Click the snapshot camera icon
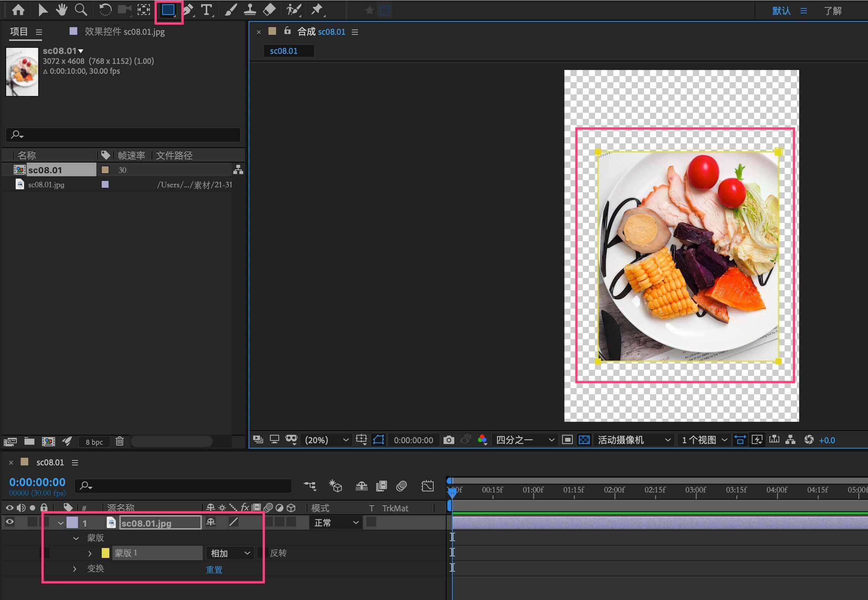This screenshot has height=600, width=868. pyautogui.click(x=449, y=440)
